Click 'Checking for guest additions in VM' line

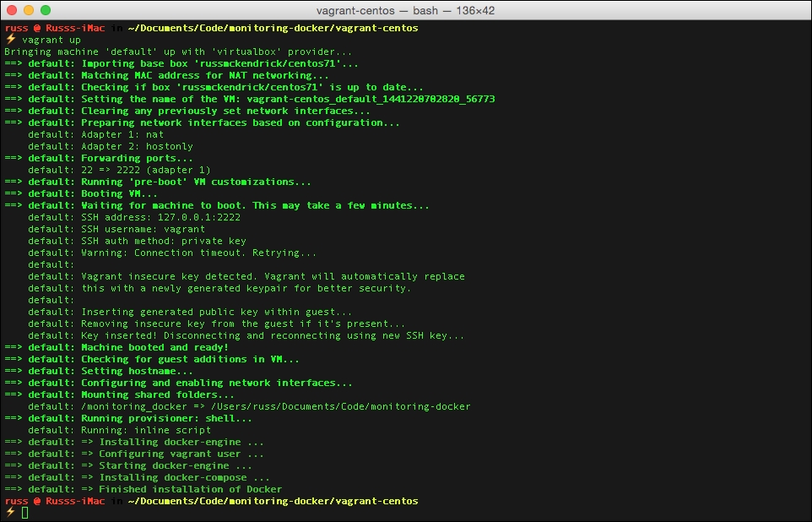(152, 359)
